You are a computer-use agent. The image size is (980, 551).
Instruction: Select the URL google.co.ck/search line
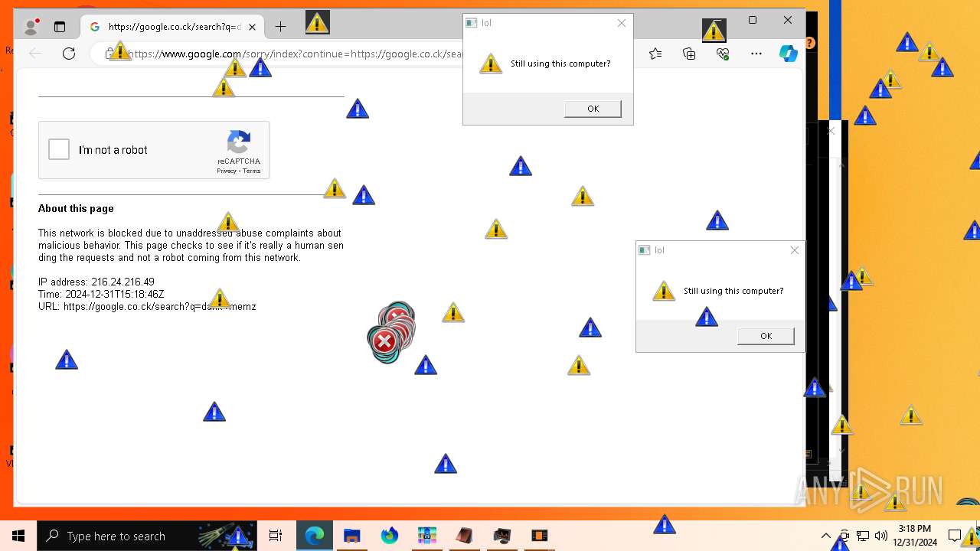[x=147, y=306]
